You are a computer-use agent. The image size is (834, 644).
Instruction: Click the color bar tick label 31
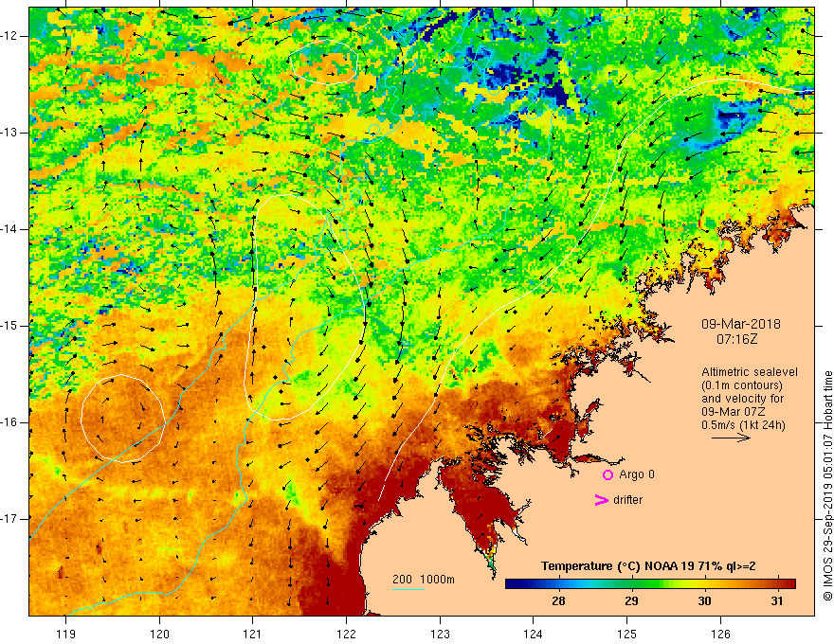[x=778, y=601]
